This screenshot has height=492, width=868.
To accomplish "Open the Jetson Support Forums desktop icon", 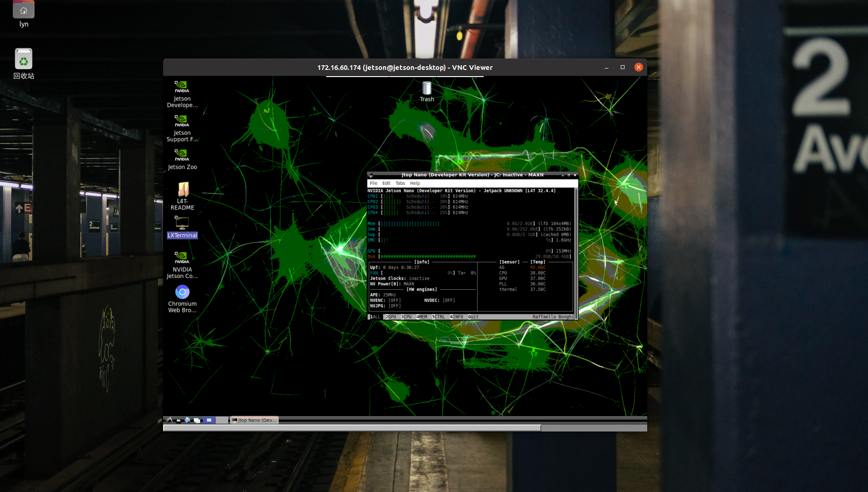I will click(x=182, y=128).
